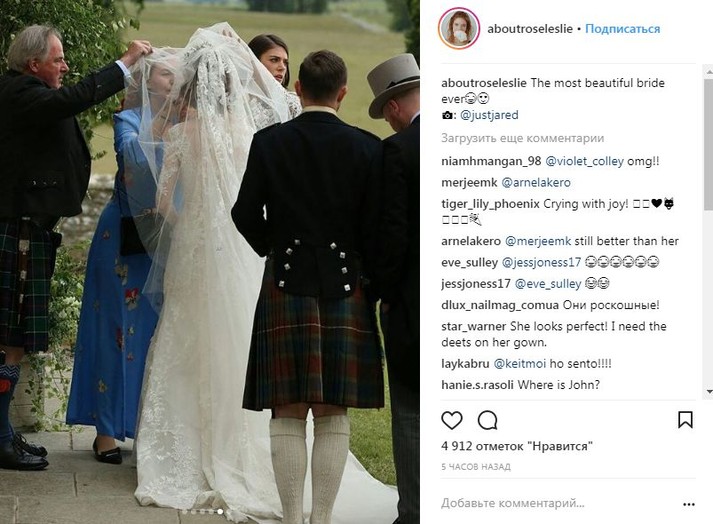Open @violet_colley mention link

tap(584, 161)
